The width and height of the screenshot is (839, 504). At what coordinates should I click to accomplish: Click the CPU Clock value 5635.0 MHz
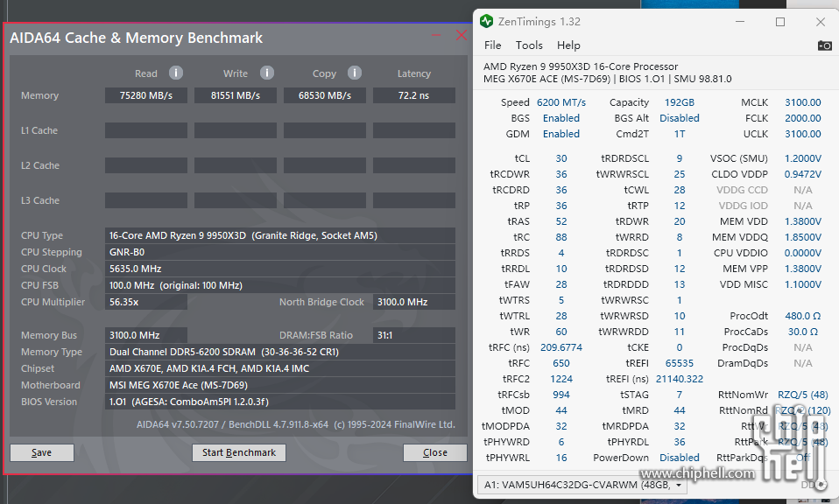click(280, 269)
